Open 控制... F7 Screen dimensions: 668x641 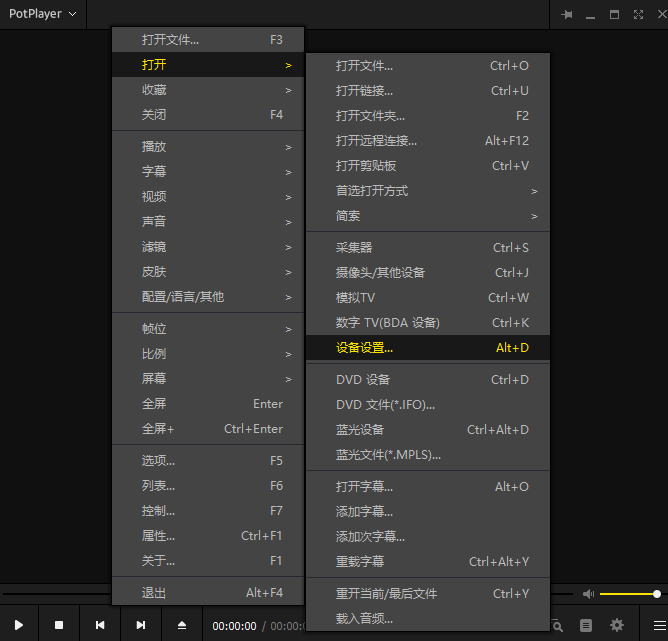pos(208,511)
